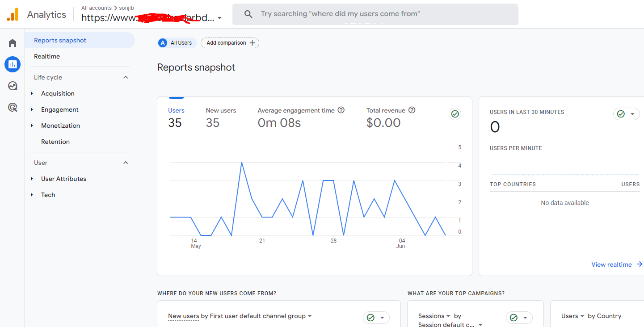
Task: Select the Reports bar chart icon
Action: tap(13, 64)
